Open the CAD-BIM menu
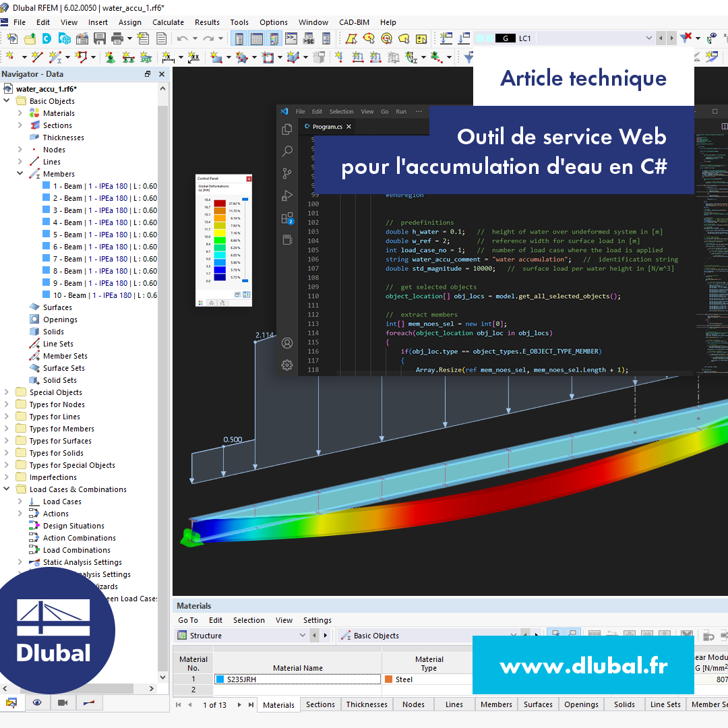The width and height of the screenshot is (728, 728). [x=354, y=22]
